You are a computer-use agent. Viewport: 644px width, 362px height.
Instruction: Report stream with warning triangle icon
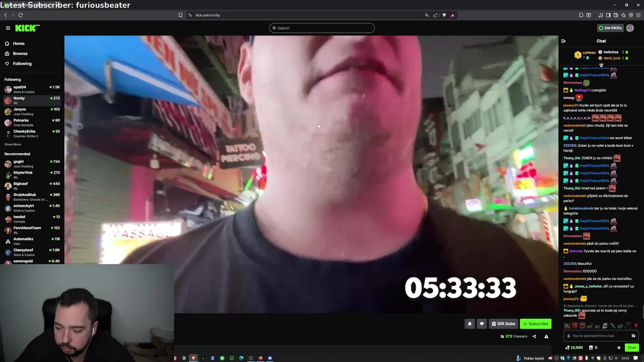tap(546, 336)
